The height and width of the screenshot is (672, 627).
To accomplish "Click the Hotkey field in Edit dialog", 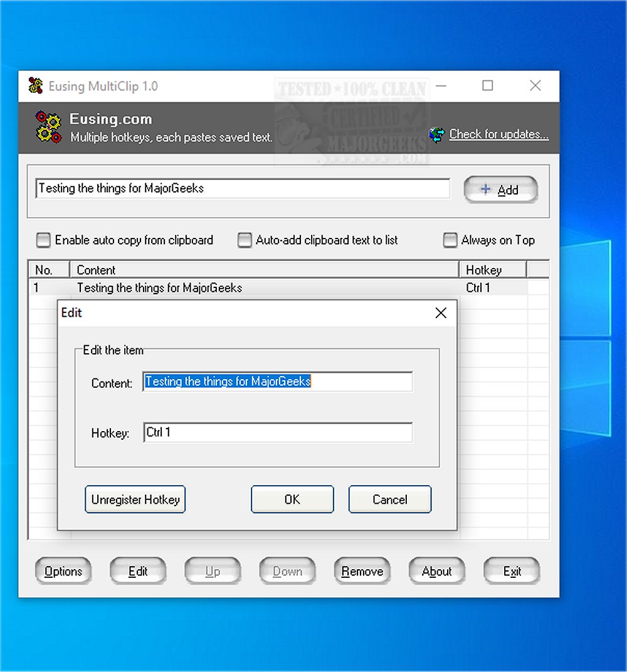I will [278, 432].
